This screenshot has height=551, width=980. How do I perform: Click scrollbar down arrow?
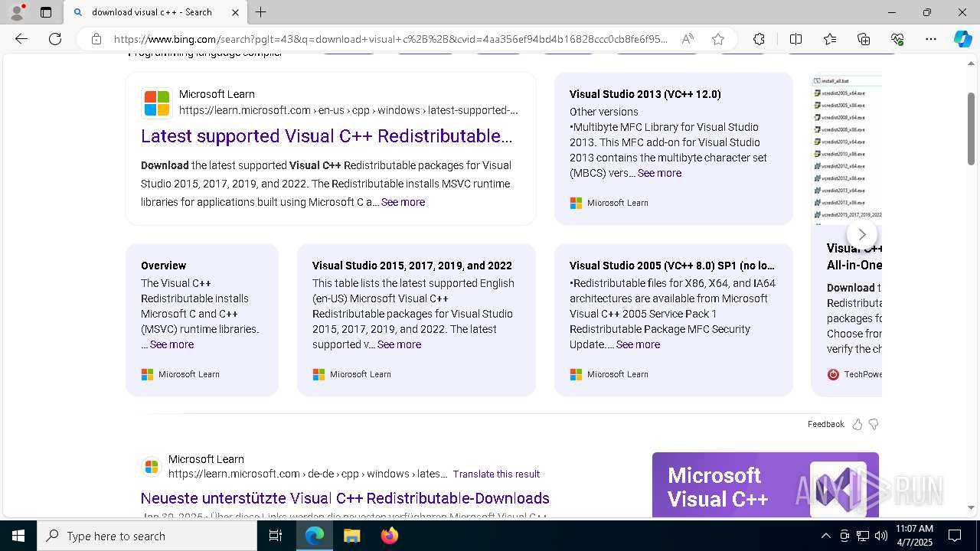[971, 507]
